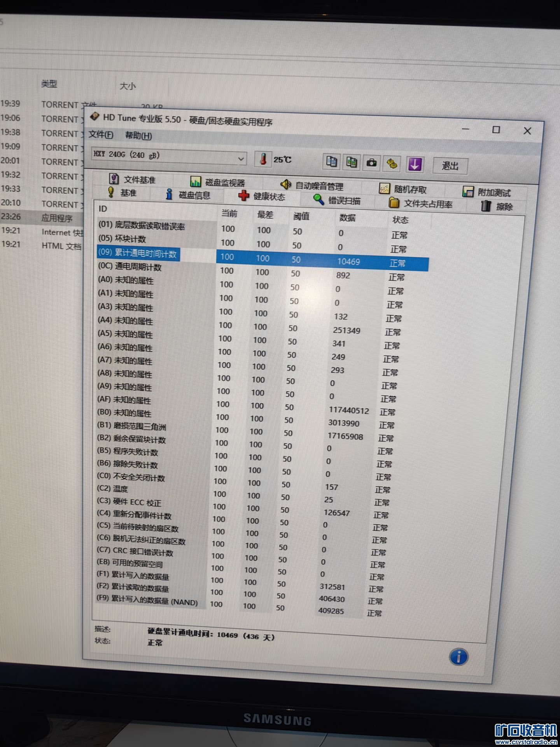The image size is (560, 747).
Task: Select the (C6) 脱机无法纠正的扇区数 row
Action: point(242,545)
